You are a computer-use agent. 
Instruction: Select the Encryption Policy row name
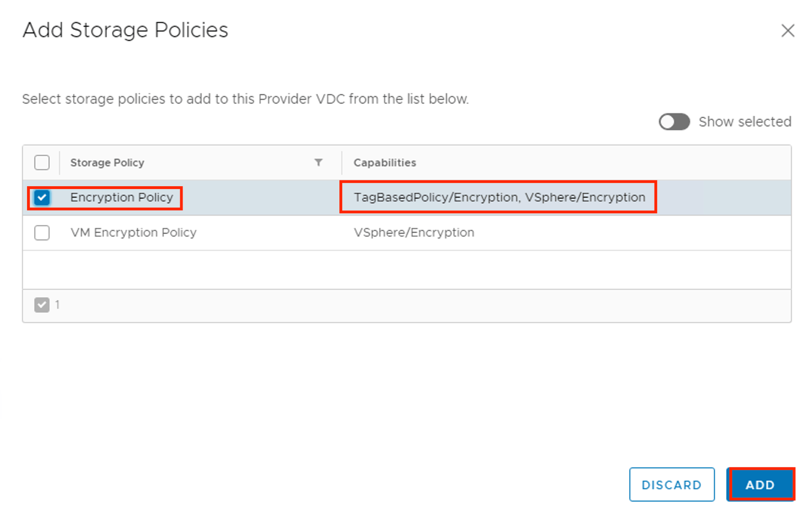[122, 198]
